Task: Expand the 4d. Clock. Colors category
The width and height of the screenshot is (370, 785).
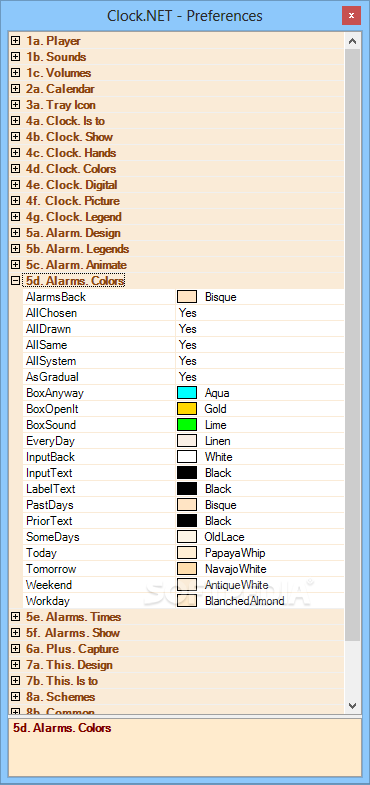Action: 16,169
